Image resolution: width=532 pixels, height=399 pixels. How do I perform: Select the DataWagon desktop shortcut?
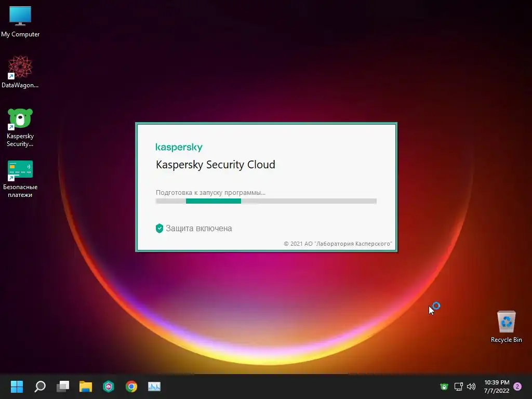(20, 72)
